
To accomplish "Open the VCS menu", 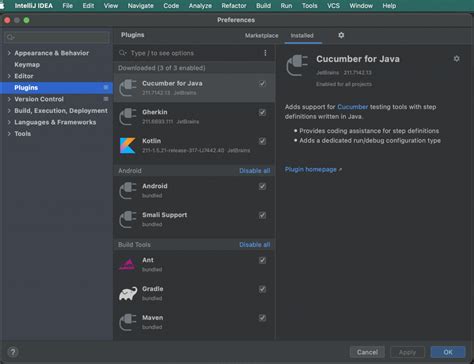I will click(x=333, y=6).
